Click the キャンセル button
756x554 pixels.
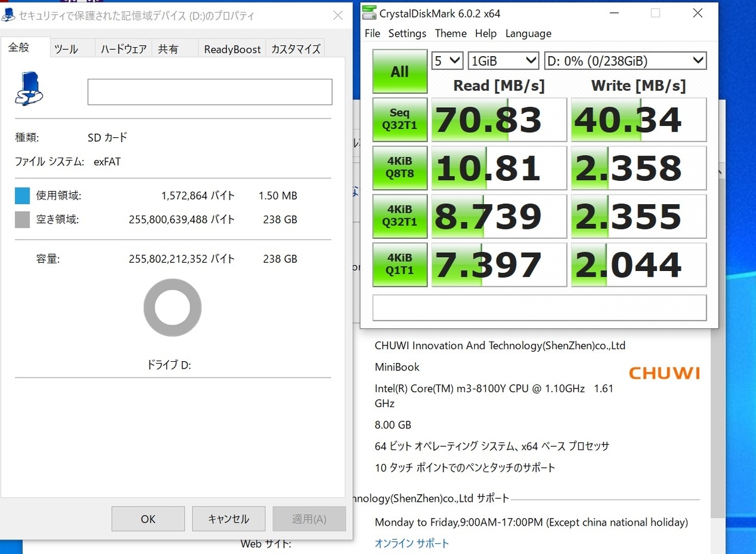pyautogui.click(x=229, y=519)
